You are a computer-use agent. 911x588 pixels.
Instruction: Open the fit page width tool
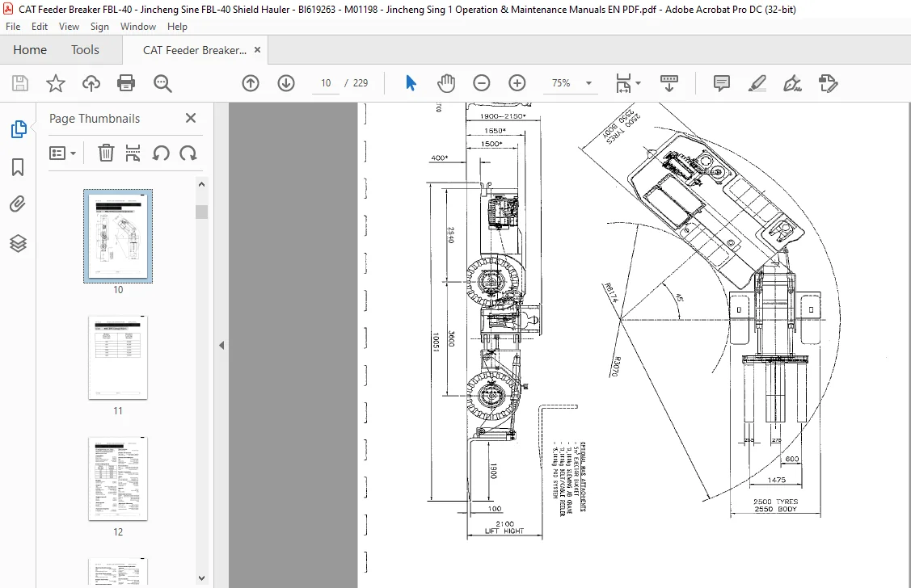click(x=622, y=83)
